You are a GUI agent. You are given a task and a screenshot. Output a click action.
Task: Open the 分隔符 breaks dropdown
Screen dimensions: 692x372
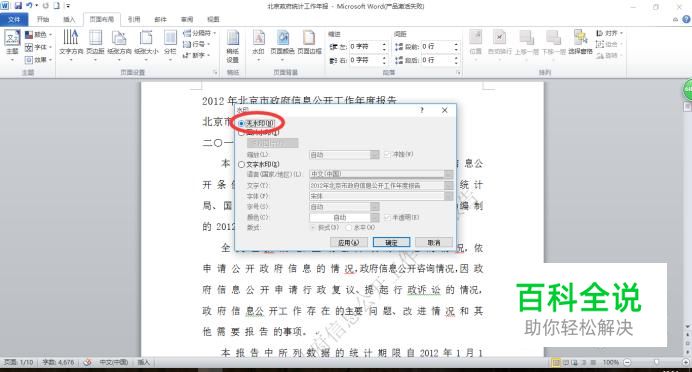[x=199, y=33]
